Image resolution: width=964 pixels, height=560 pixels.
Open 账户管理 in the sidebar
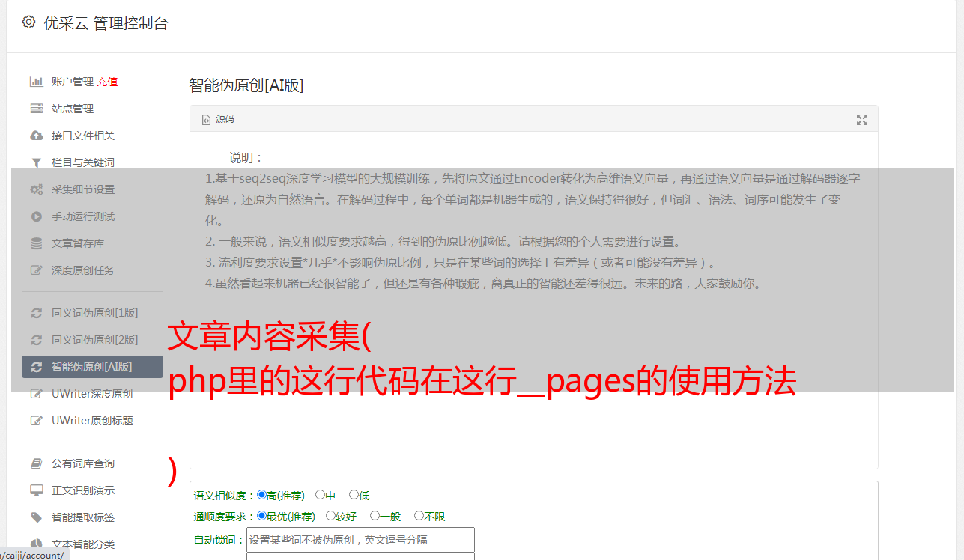(x=73, y=82)
